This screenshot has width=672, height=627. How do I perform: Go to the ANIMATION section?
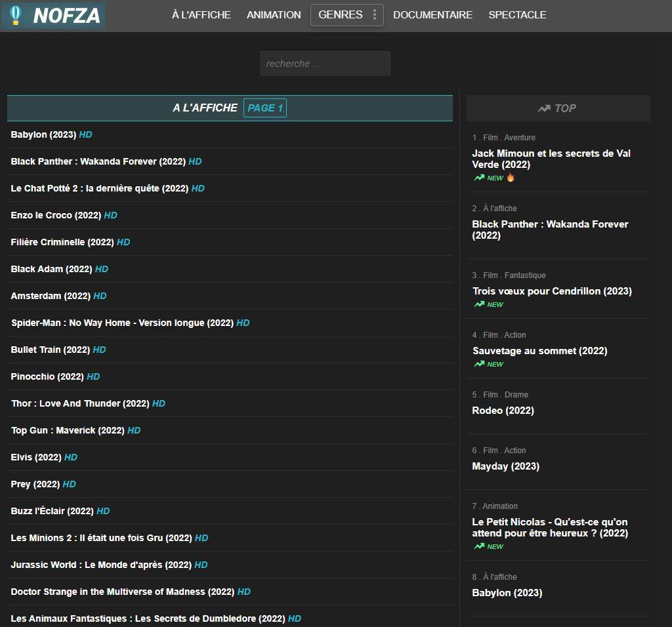(x=274, y=15)
